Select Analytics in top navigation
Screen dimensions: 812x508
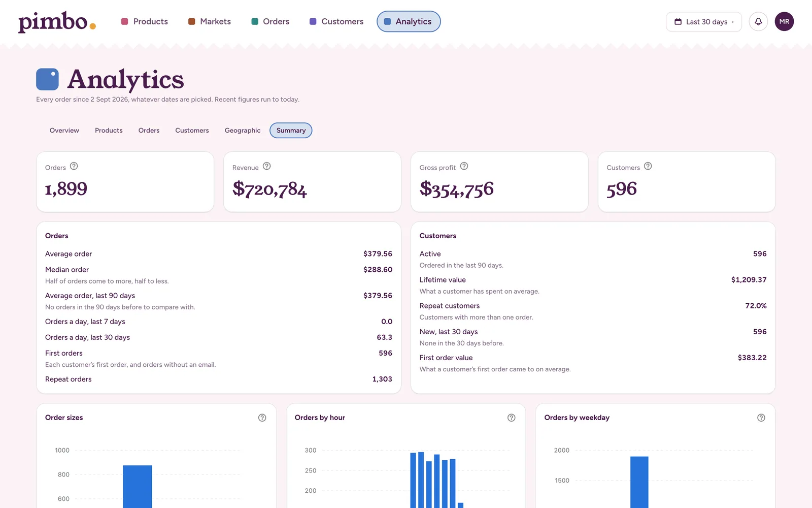coord(409,21)
